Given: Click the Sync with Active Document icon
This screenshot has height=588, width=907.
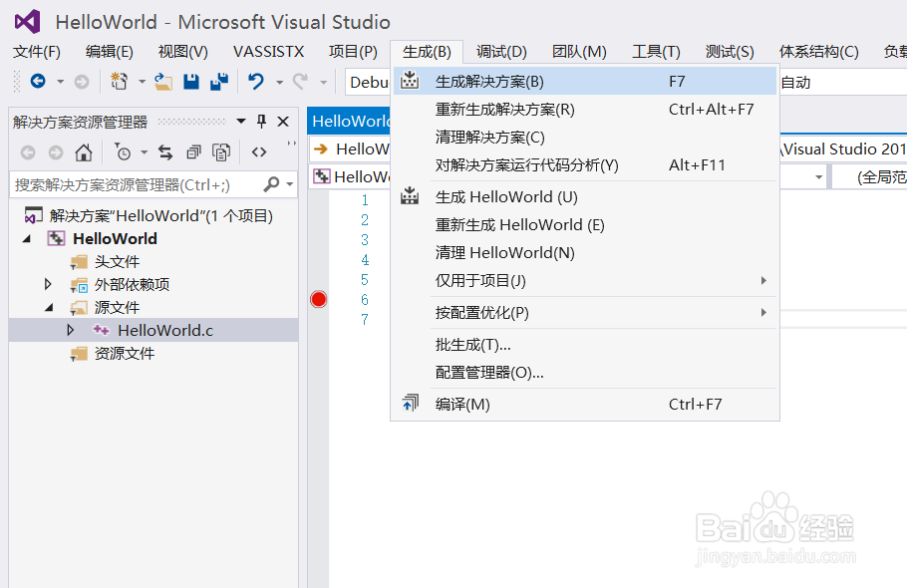Looking at the screenshot, I should click(165, 152).
